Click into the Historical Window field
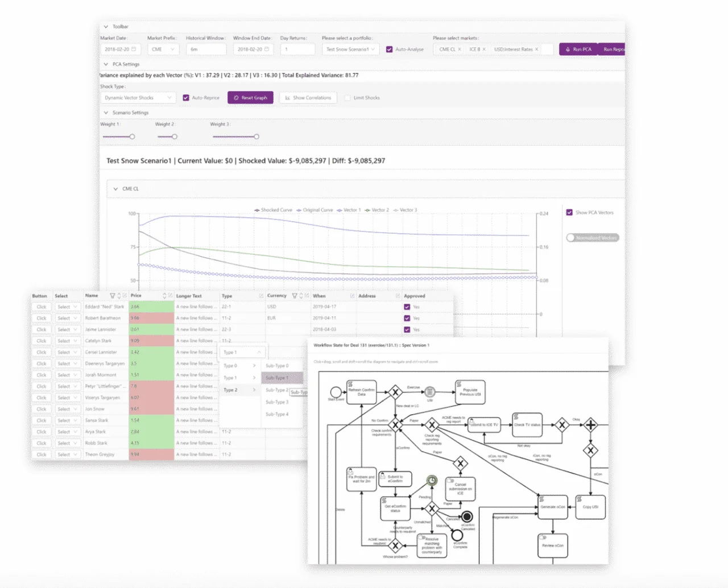The height and width of the screenshot is (588, 728). click(x=206, y=49)
